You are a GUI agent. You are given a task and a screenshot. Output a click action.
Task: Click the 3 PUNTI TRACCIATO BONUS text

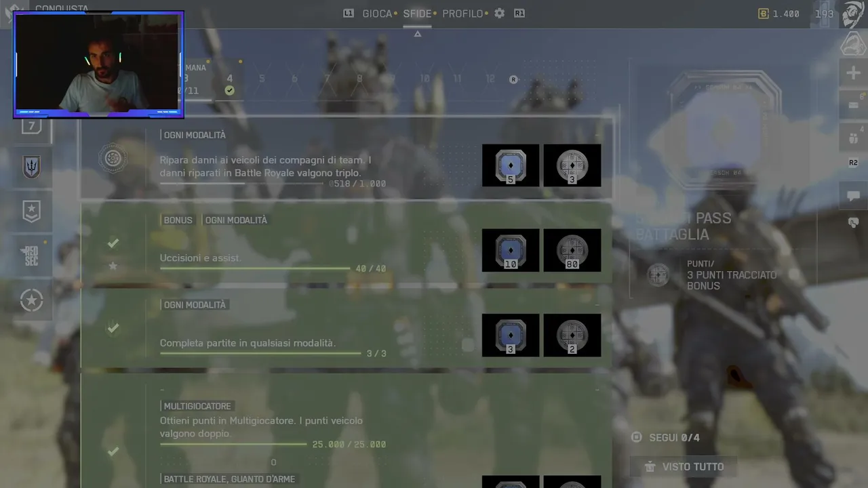(732, 280)
